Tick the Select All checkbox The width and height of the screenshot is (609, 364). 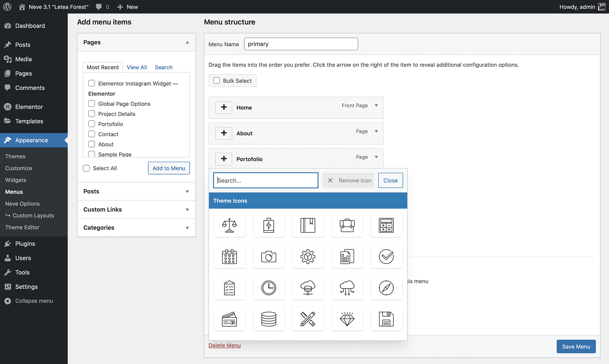click(x=86, y=168)
